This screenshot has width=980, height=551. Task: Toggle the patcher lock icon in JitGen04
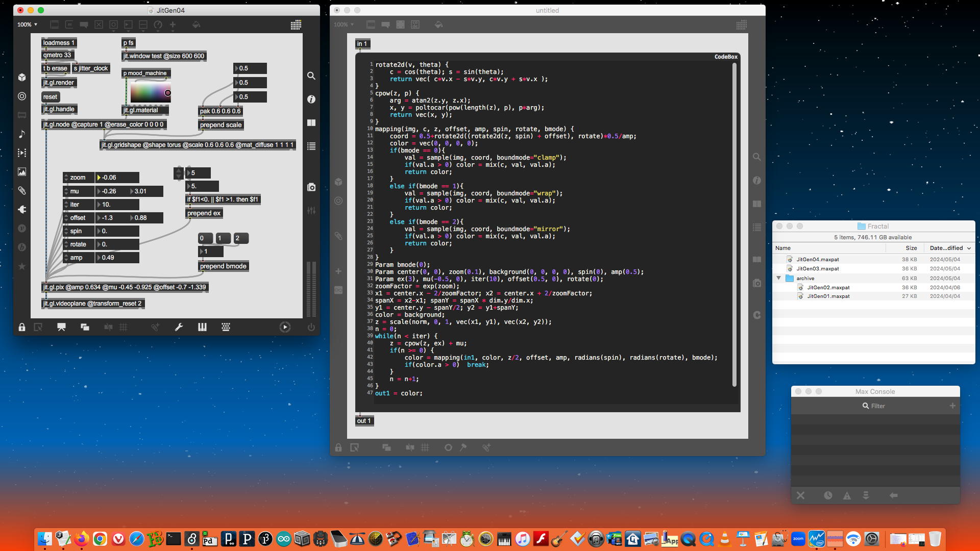22,328
